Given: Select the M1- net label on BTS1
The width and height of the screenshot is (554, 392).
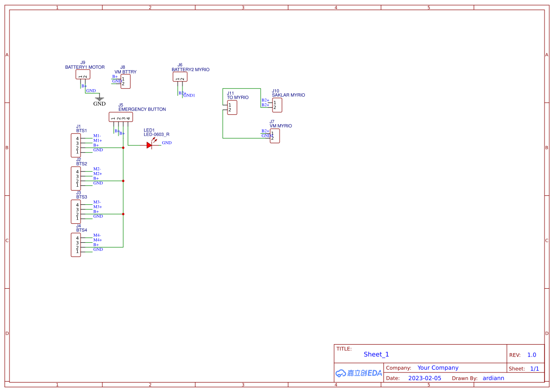Looking at the screenshot, I should pos(97,136).
